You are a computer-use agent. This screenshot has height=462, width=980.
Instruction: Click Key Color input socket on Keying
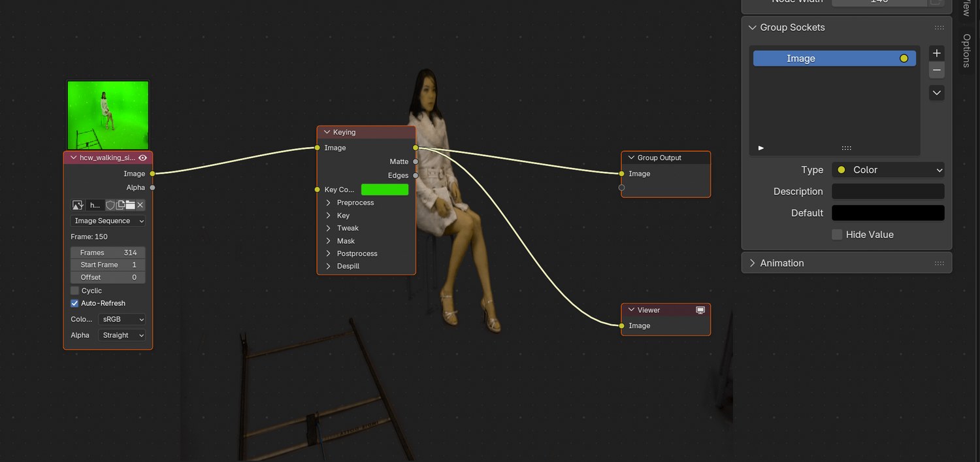pos(317,190)
